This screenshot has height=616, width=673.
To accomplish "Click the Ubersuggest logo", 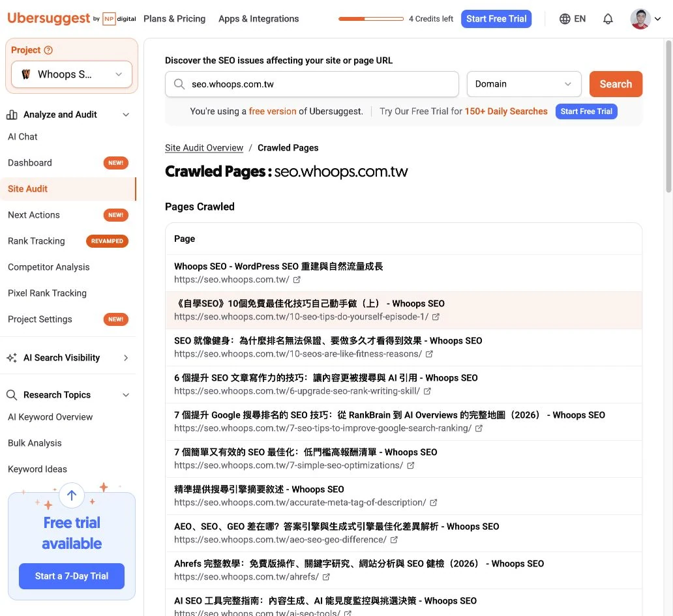I will point(48,18).
